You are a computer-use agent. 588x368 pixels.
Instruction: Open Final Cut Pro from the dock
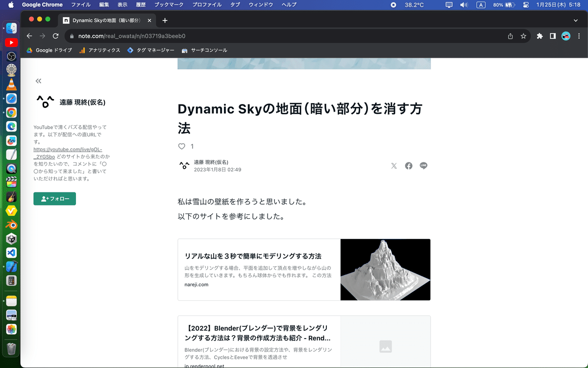click(11, 183)
